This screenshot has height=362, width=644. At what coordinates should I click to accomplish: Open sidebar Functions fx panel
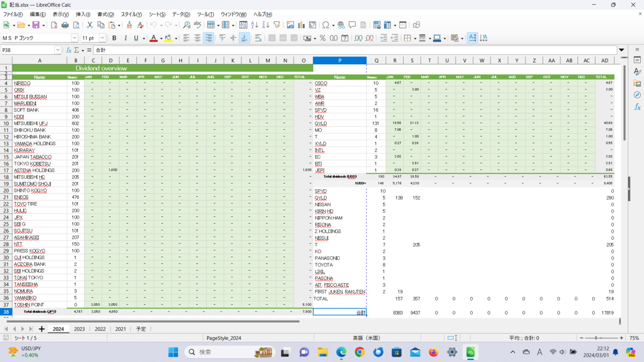click(638, 107)
